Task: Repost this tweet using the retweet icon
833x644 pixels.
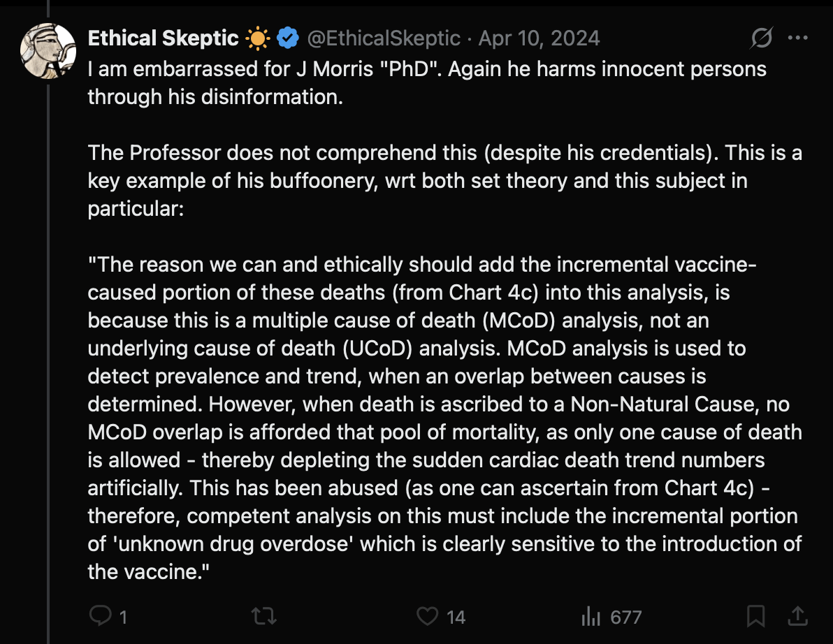Action: pyautogui.click(x=264, y=616)
